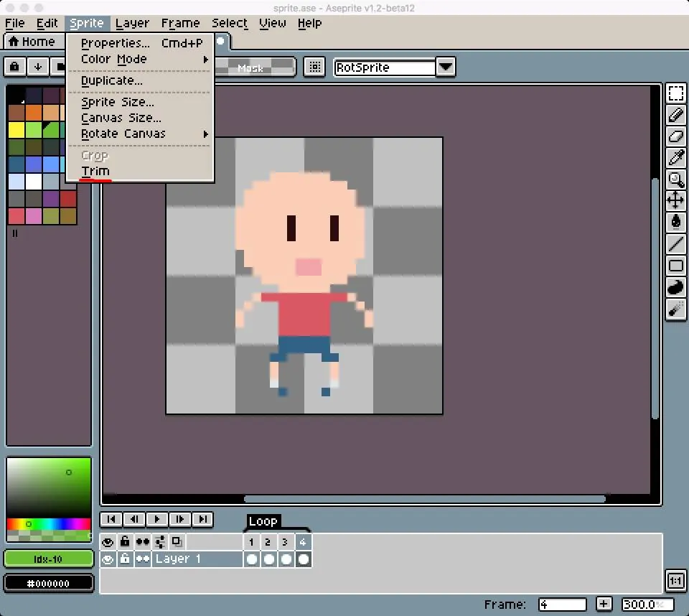Click the play animation button
Image resolution: width=689 pixels, height=616 pixels.
[157, 519]
